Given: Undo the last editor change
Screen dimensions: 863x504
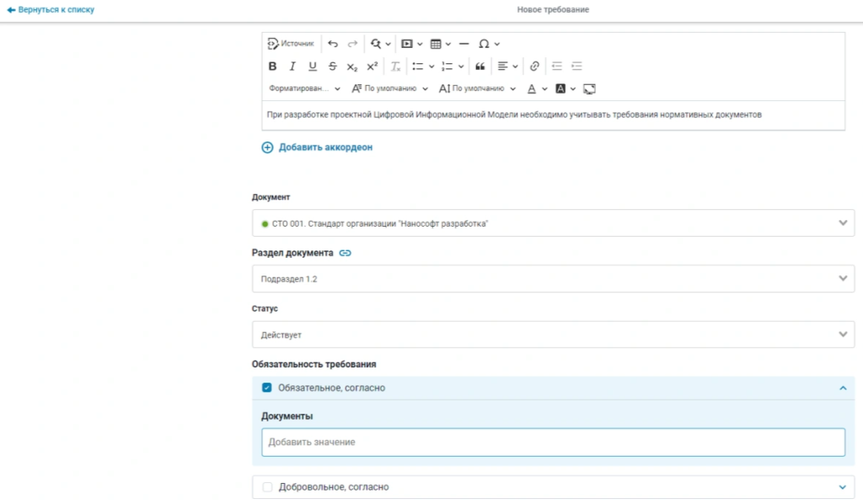Looking at the screenshot, I should (x=333, y=43).
